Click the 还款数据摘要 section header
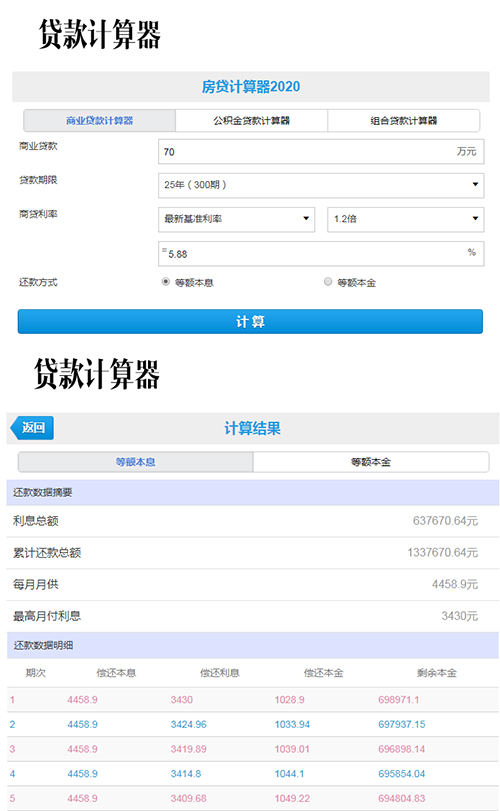500x811 pixels. click(x=253, y=492)
